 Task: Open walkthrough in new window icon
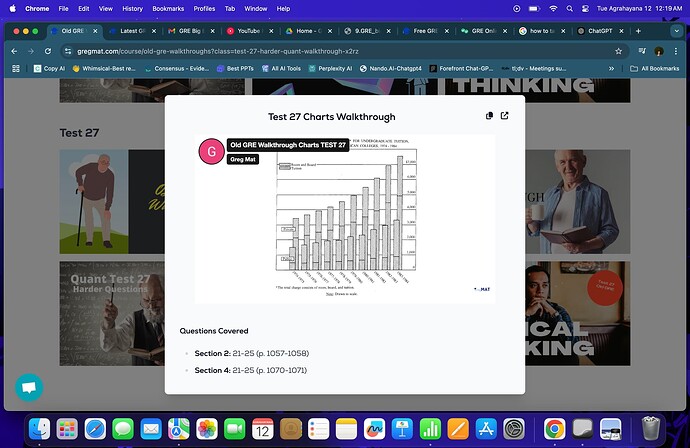(505, 116)
